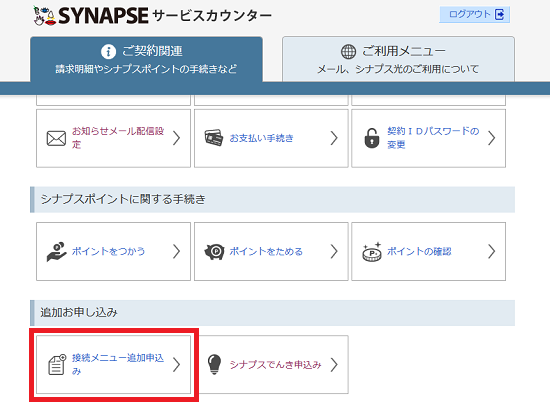
Task: Open お支払い手続き link
Action: click(x=261, y=138)
